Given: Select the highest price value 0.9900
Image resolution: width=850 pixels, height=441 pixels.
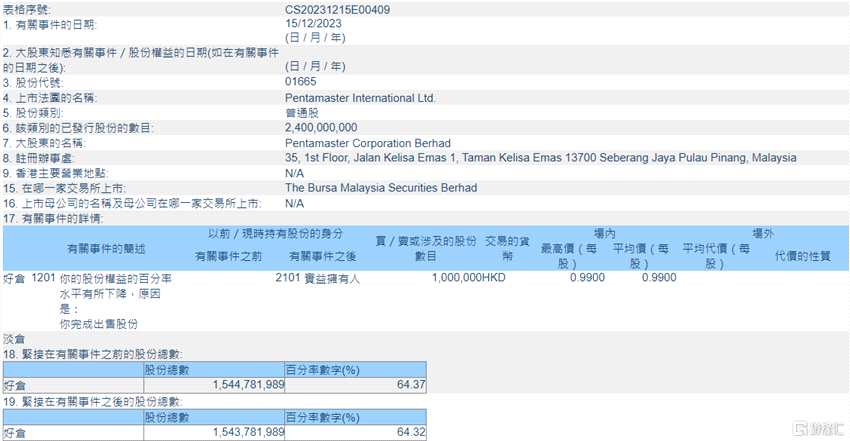Looking at the screenshot, I should pos(588,278).
